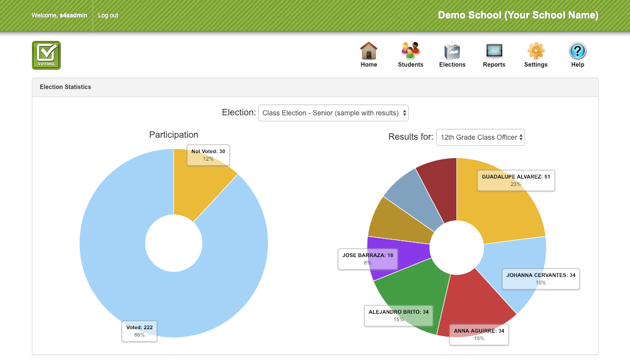This screenshot has height=364, width=630.
Task: Click the Election Statistics panel header
Action: pos(65,87)
